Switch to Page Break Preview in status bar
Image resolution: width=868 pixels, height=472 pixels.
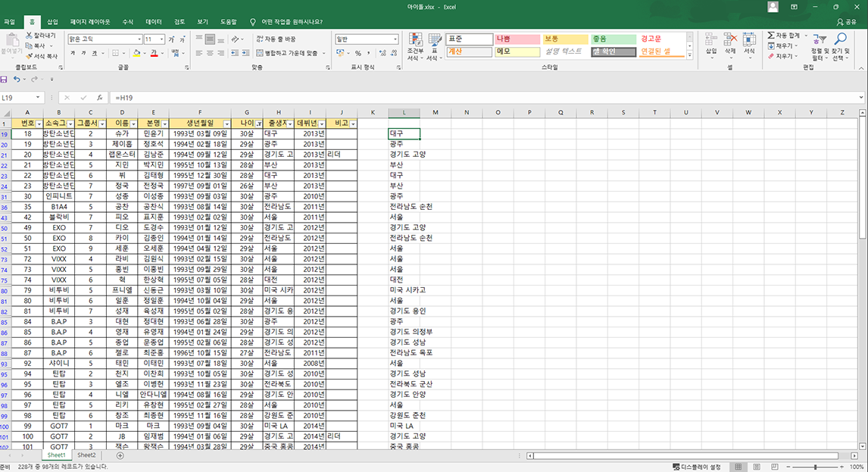point(774,467)
